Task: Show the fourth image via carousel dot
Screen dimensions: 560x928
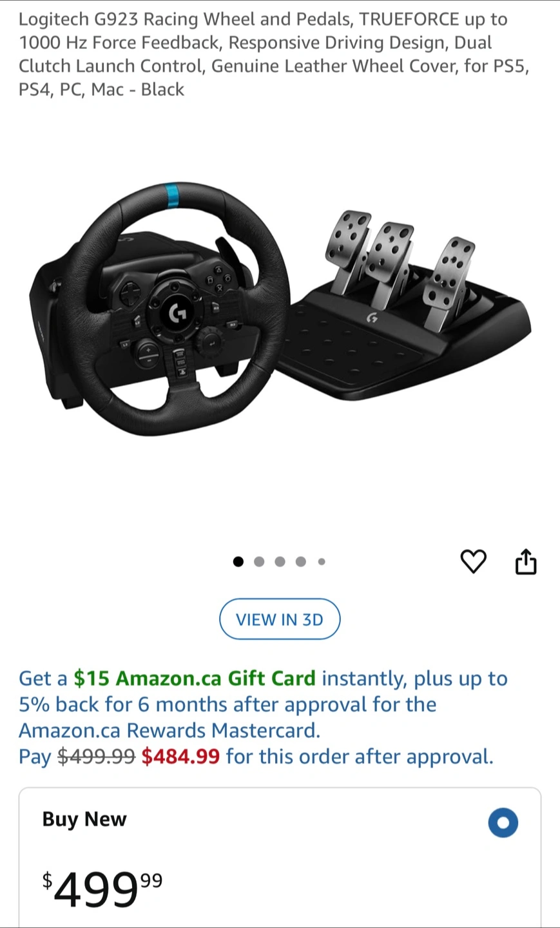Action: point(300,561)
